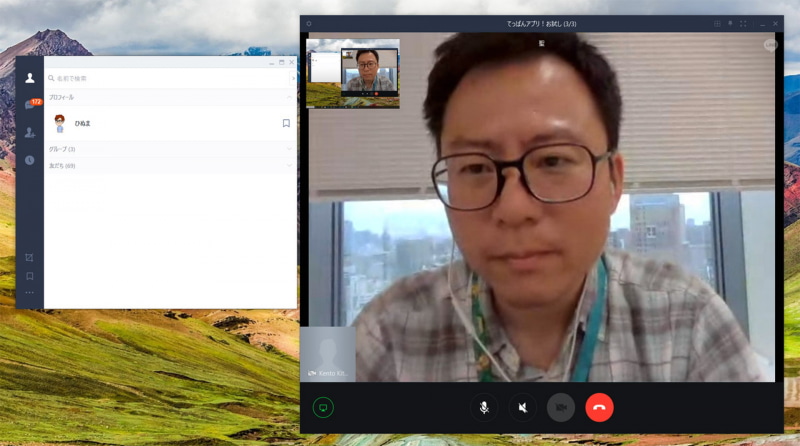Screen dimensions: 800x446
Task: Open settings gear in call window title bar
Action: [309, 23]
